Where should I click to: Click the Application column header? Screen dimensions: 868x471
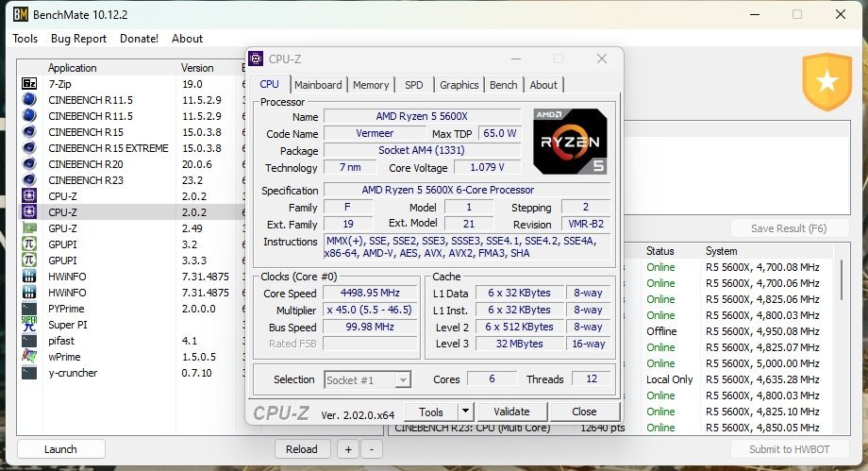pos(72,68)
